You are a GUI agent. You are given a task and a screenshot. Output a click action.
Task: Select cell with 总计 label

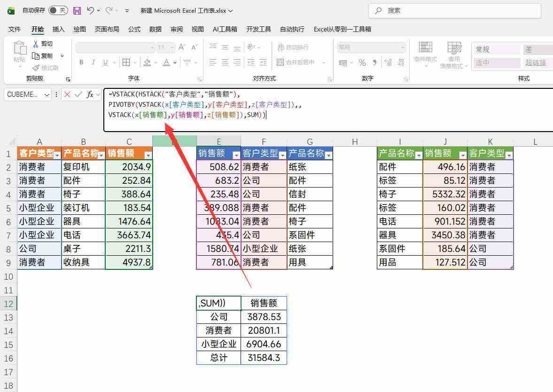coord(218,357)
